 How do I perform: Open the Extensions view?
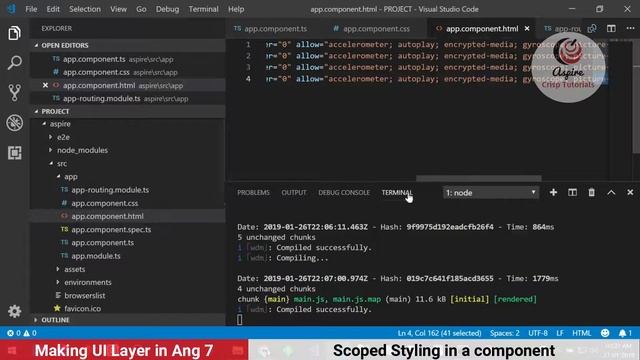(x=14, y=153)
